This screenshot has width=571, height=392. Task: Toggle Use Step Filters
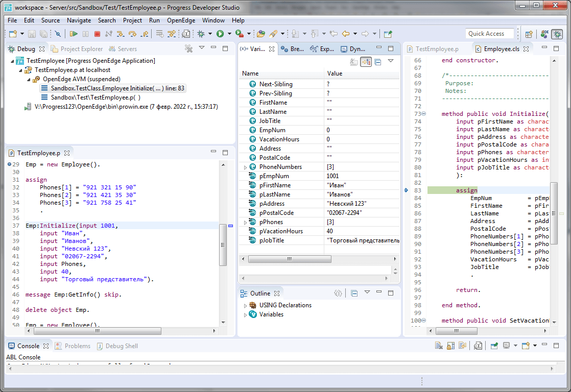coord(172,34)
